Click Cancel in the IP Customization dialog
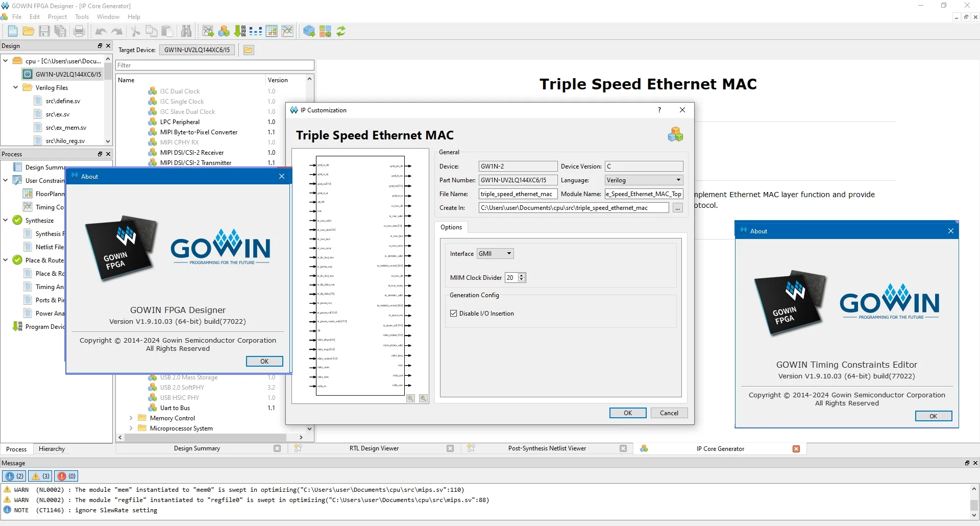The width and height of the screenshot is (980, 526). coord(669,413)
